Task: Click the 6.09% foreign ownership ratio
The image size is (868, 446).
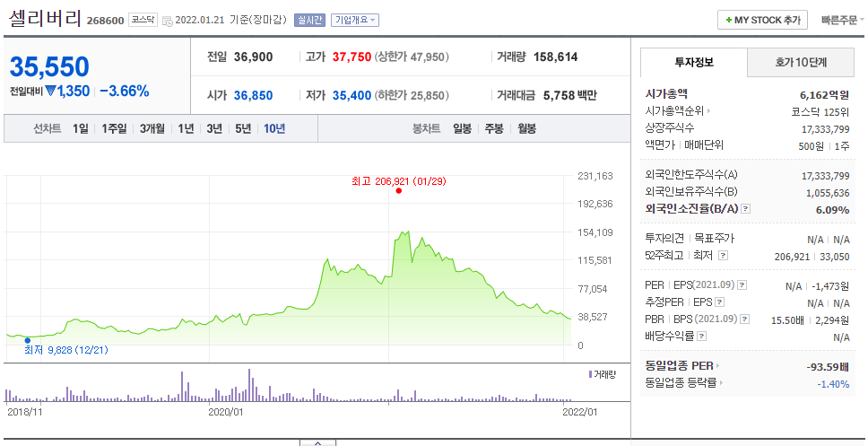Action: [x=832, y=210]
